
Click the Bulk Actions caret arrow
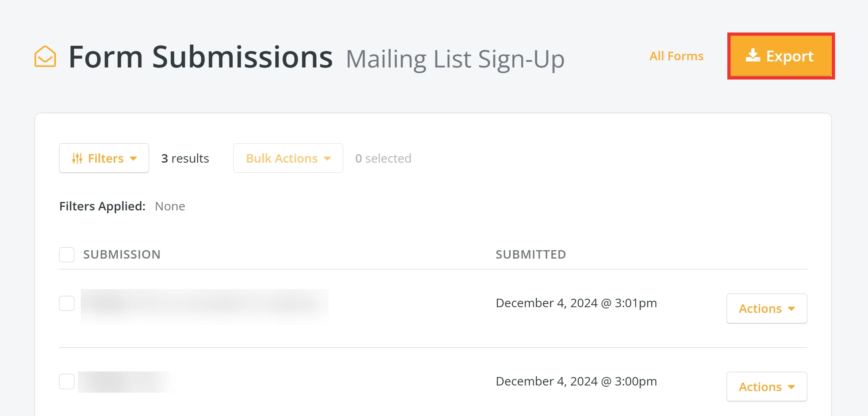328,159
